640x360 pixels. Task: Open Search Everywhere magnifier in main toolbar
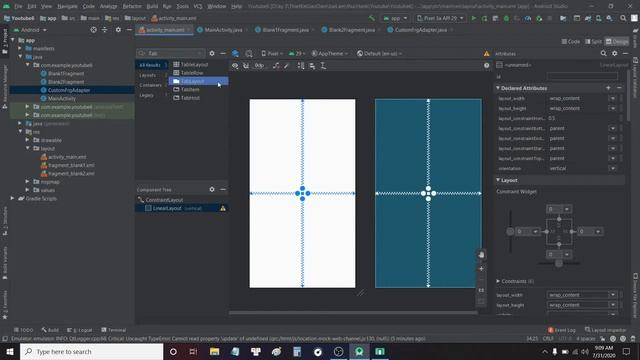(623, 18)
